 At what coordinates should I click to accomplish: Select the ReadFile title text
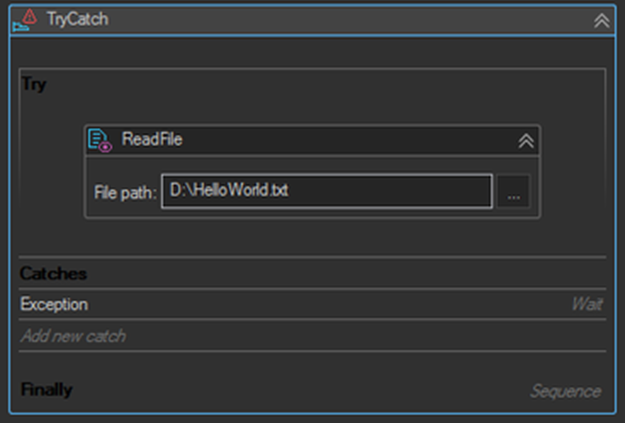point(152,139)
